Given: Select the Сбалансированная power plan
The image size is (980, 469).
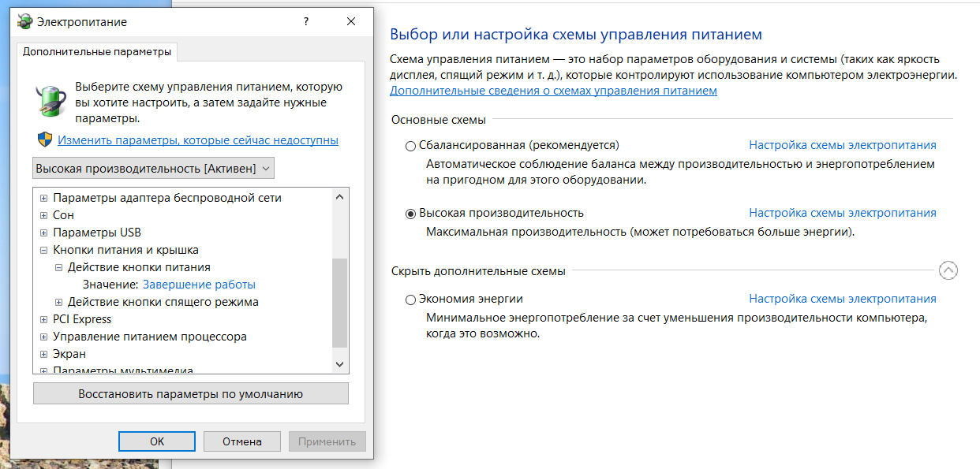Looking at the screenshot, I should pos(410,146).
